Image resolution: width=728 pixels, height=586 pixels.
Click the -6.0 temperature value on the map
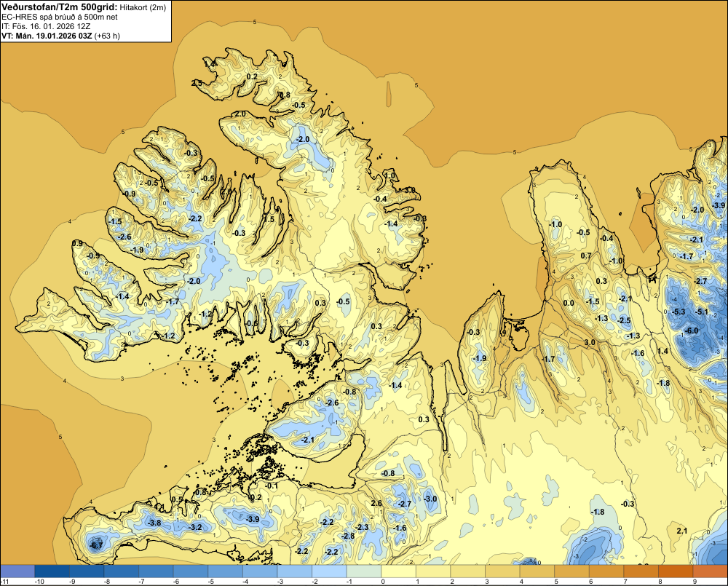pyautogui.click(x=692, y=330)
